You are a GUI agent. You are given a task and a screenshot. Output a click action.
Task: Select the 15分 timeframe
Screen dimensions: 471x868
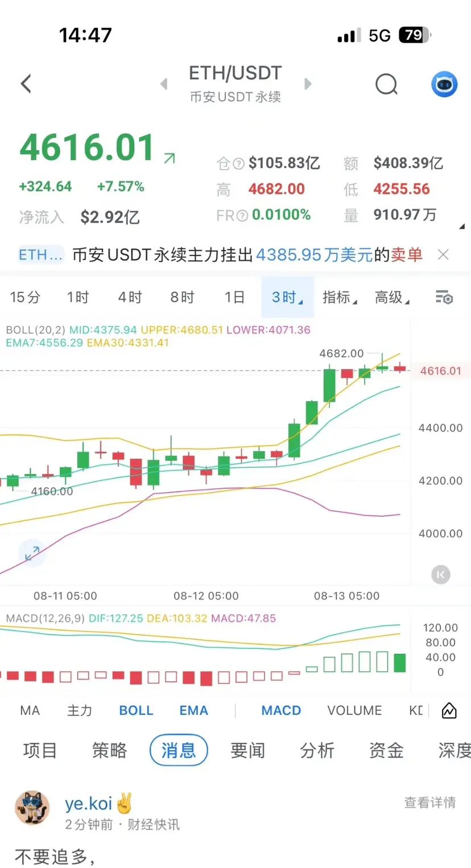pyautogui.click(x=26, y=297)
